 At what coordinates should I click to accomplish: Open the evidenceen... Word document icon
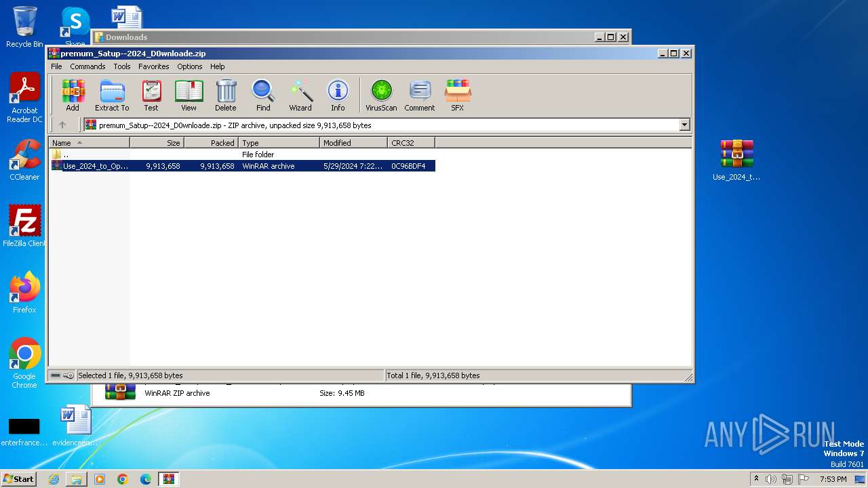(x=75, y=426)
